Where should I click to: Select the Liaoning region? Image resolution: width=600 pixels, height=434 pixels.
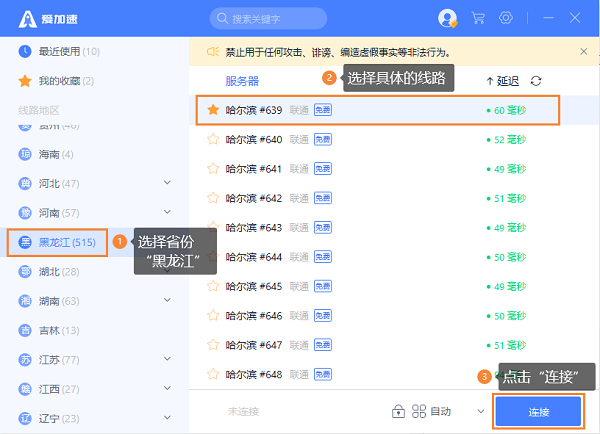pyautogui.click(x=49, y=418)
